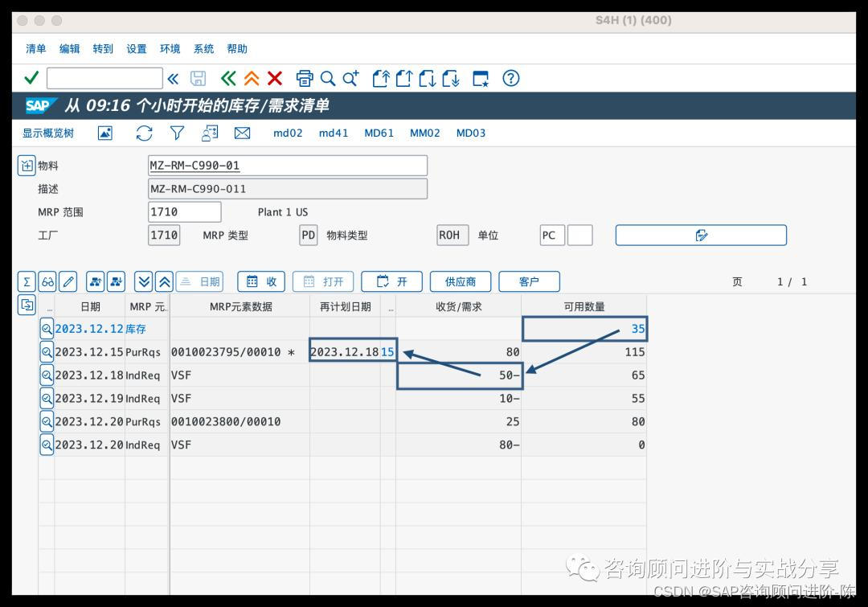The width and height of the screenshot is (868, 607).
Task: Click the green Back double-chevron icon
Action: point(228,78)
